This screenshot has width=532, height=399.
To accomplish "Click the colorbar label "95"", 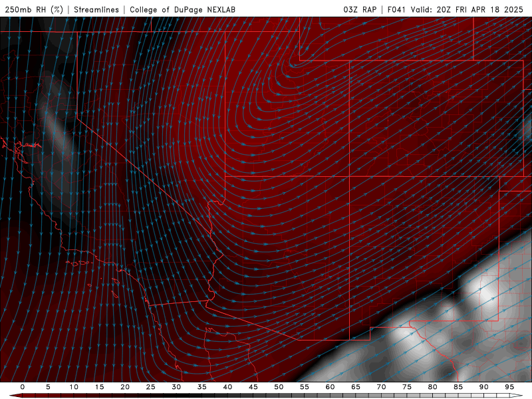I will point(509,387).
